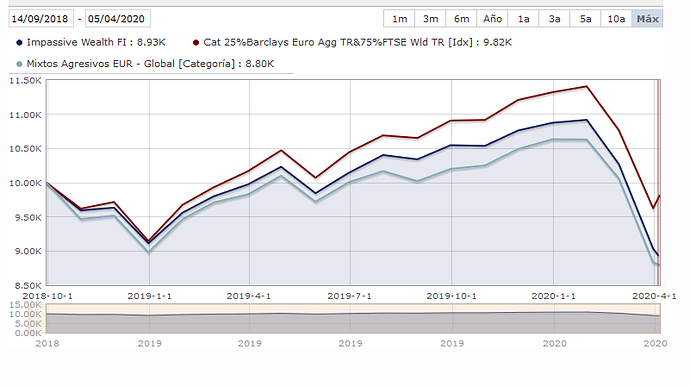Click the red vertical cursor line in chart
The height and width of the screenshot is (387, 690).
pyautogui.click(x=658, y=183)
